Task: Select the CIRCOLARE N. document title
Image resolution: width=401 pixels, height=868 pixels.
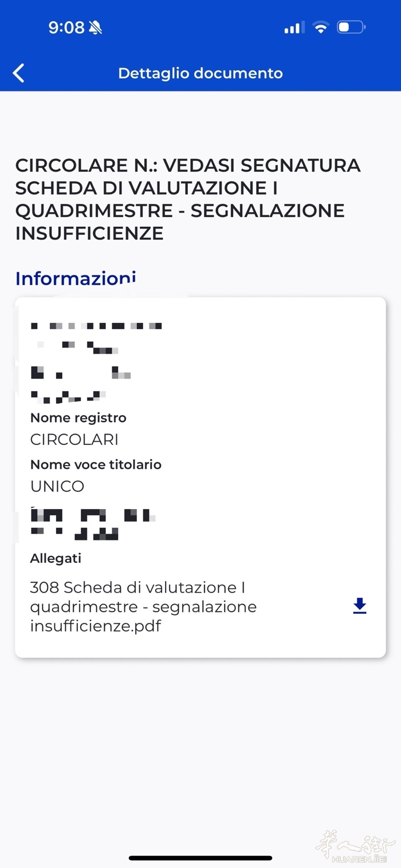Action: tap(188, 199)
